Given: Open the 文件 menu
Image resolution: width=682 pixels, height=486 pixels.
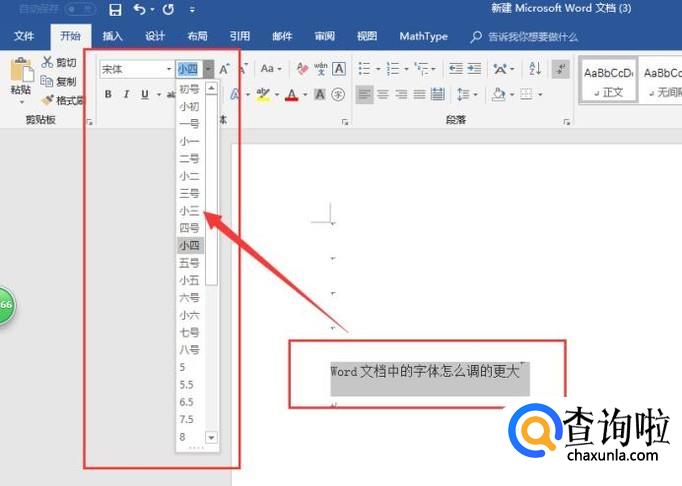Looking at the screenshot, I should click(x=23, y=36).
